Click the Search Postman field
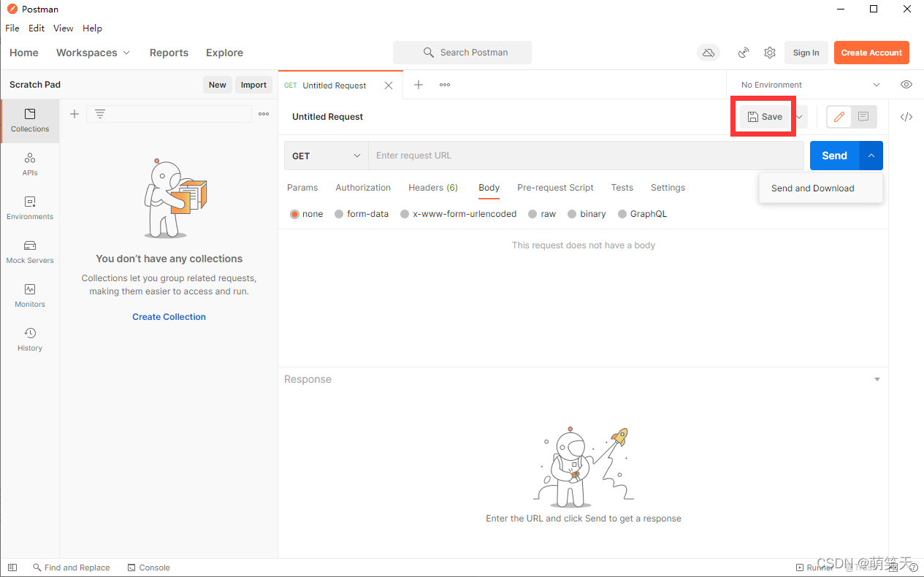 click(x=462, y=53)
